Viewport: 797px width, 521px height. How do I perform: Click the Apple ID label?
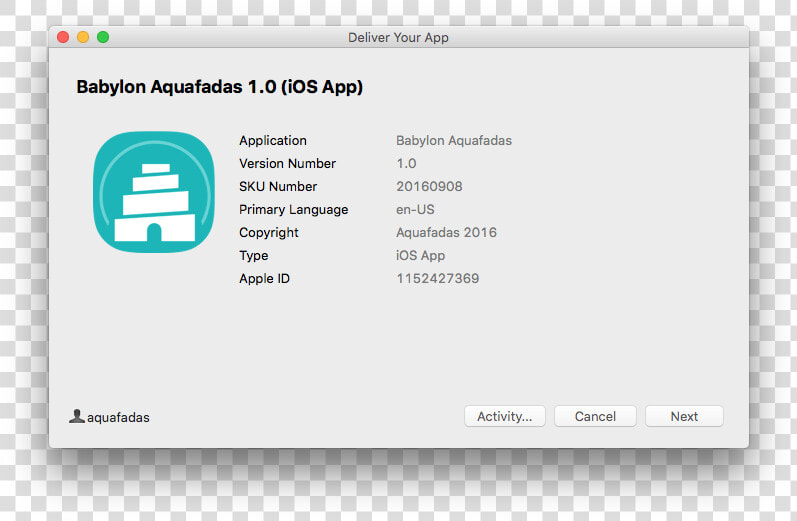tap(264, 279)
